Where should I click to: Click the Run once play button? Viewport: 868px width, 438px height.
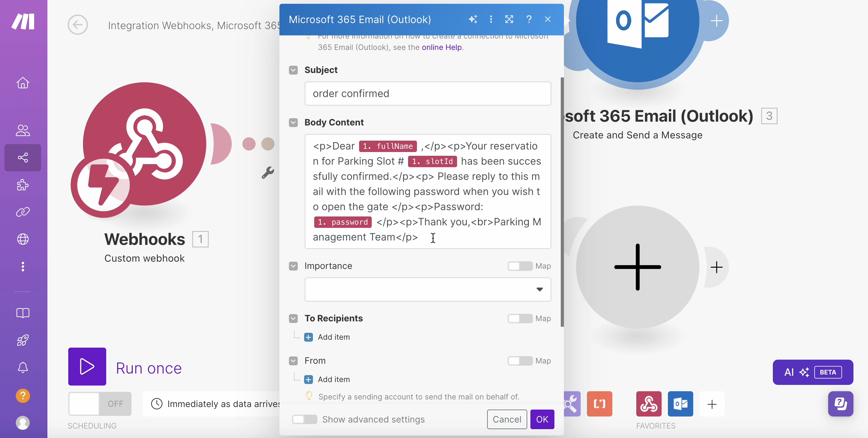click(87, 367)
